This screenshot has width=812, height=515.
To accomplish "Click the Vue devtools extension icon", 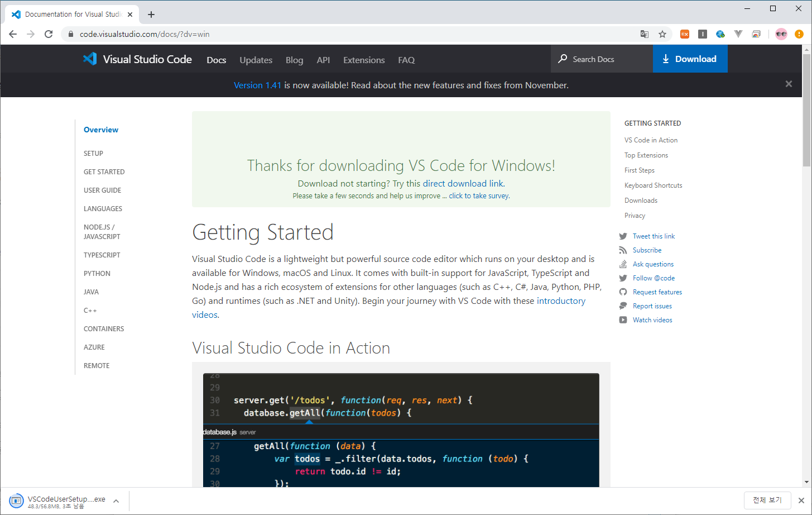I will point(738,34).
